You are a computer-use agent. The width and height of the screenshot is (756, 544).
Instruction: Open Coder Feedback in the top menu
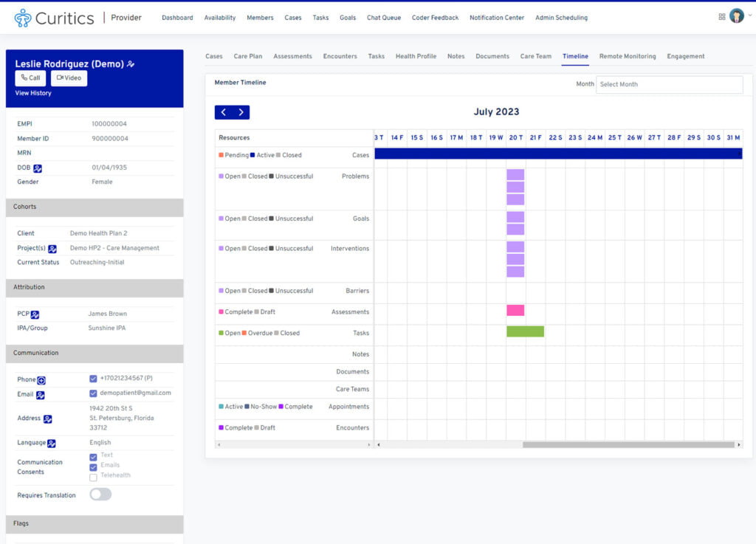tap(435, 18)
